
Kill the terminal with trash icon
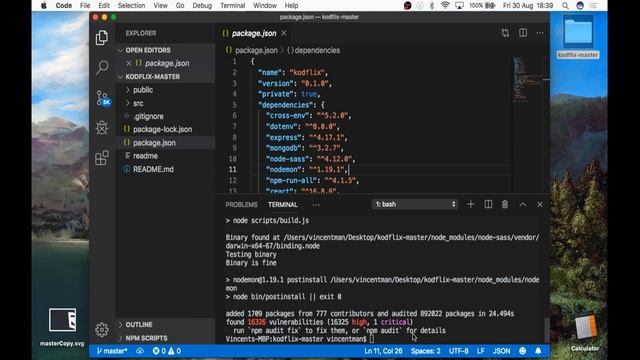505,204
